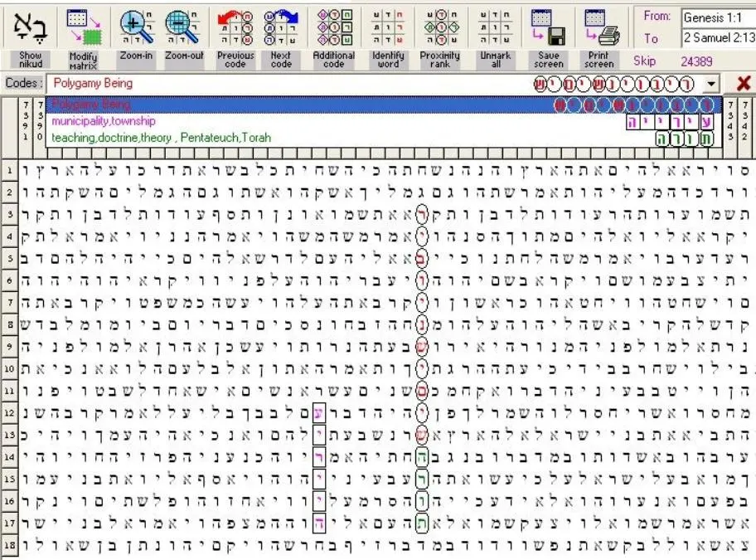Select the Identify word tool
The height and width of the screenshot is (560, 756).
click(388, 39)
